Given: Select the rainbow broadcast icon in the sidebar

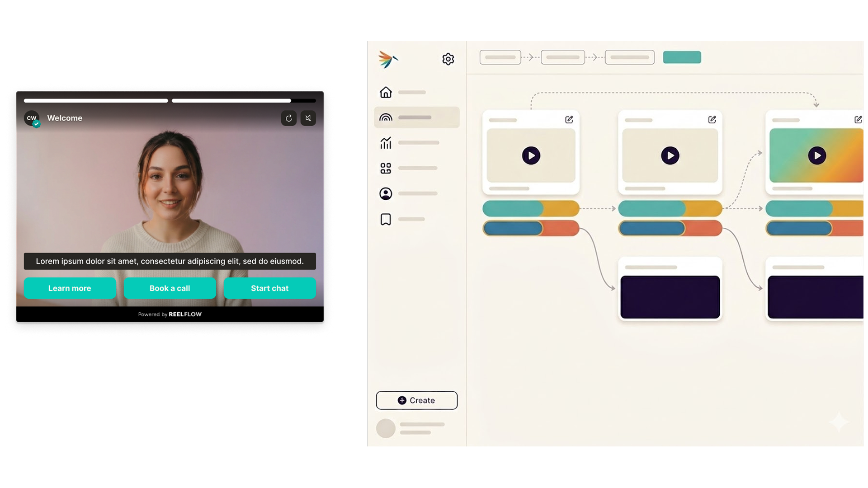Looking at the screenshot, I should (x=386, y=117).
